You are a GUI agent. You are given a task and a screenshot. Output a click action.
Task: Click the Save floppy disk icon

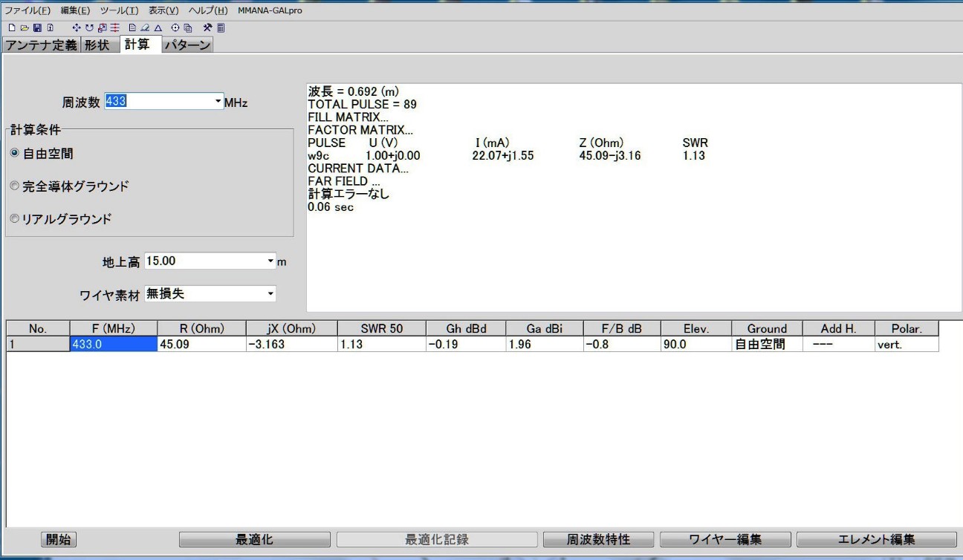38,28
